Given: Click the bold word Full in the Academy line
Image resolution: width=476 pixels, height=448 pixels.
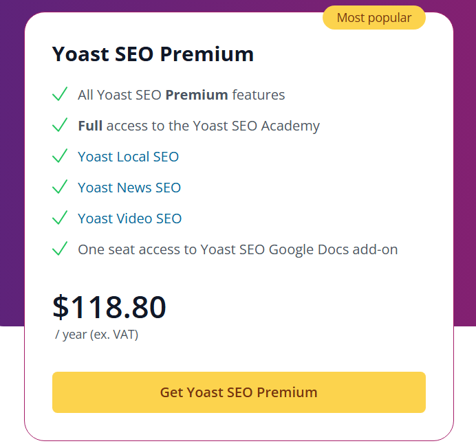Looking at the screenshot, I should pyautogui.click(x=90, y=126).
